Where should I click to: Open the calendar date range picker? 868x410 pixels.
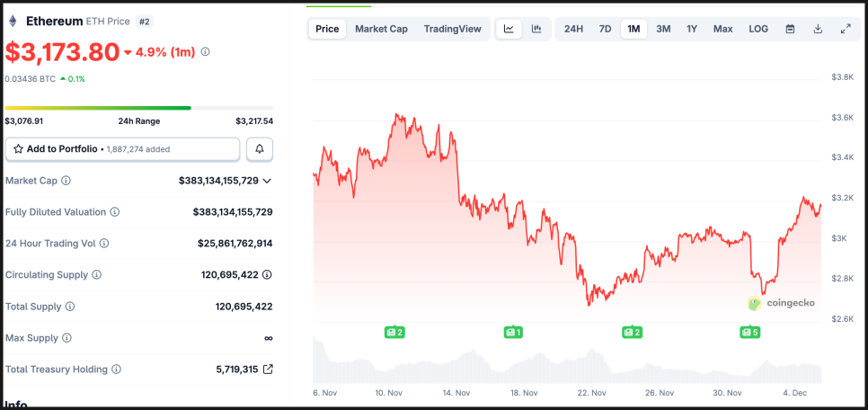790,29
